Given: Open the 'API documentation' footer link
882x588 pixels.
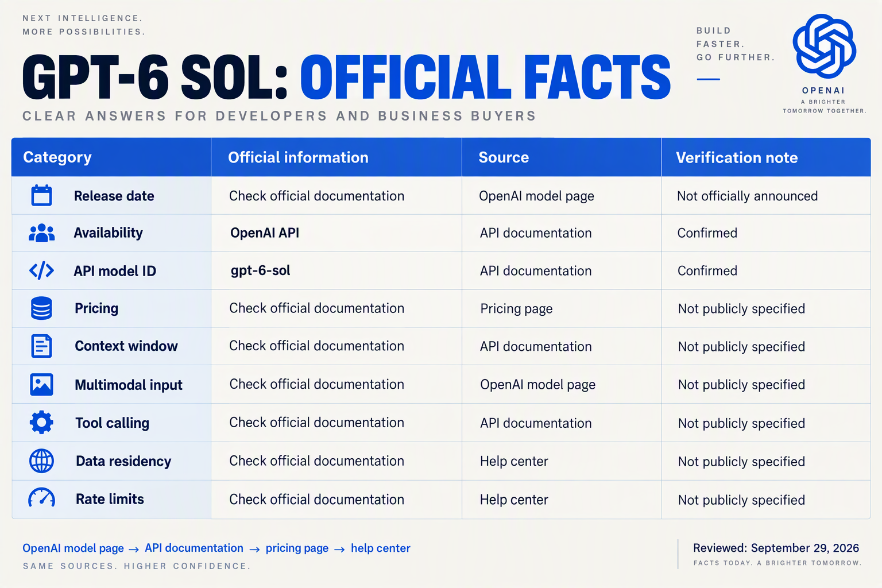Looking at the screenshot, I should click(x=194, y=548).
